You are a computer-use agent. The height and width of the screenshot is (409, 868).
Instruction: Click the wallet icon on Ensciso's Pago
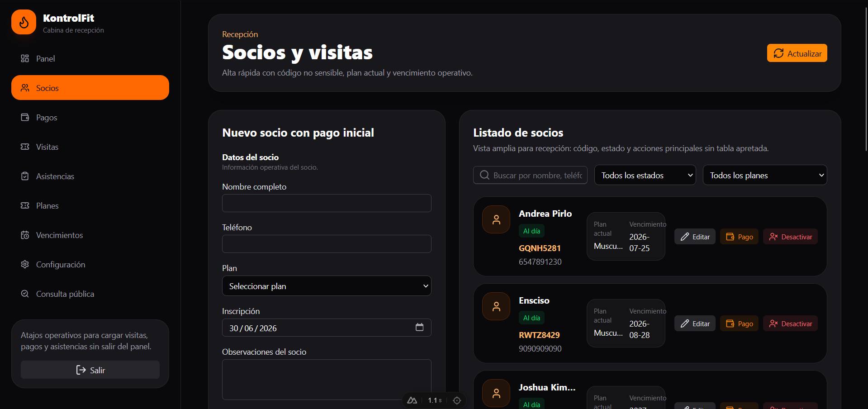(x=730, y=323)
